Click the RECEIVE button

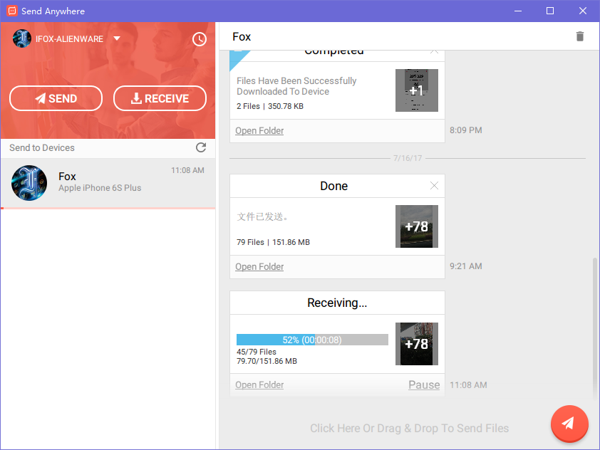point(160,98)
